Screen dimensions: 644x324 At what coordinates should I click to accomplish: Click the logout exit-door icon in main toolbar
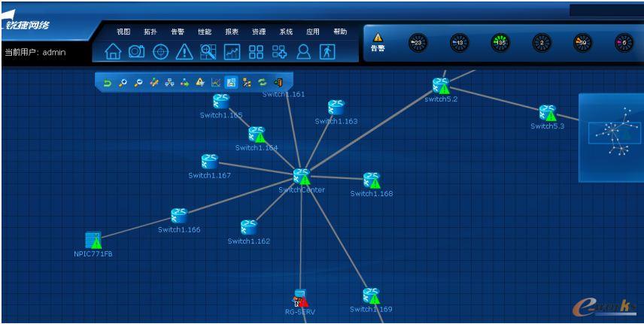[x=327, y=51]
